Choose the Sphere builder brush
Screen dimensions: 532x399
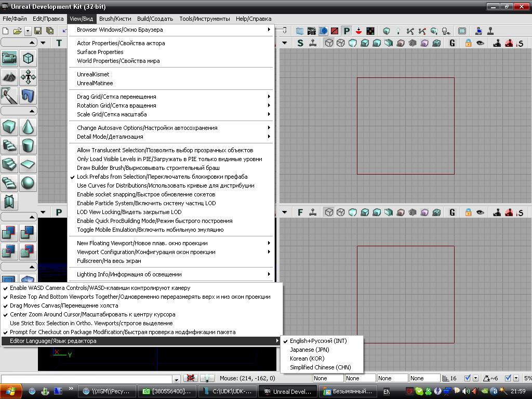pos(28,183)
